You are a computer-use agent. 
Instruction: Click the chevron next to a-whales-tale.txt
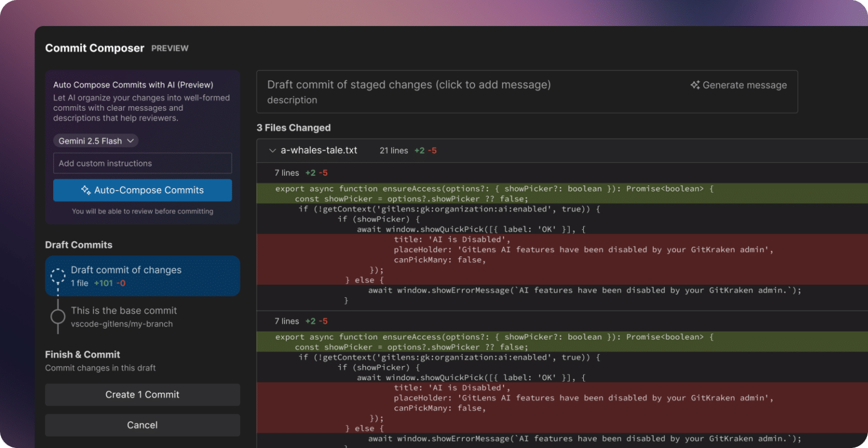click(x=272, y=150)
